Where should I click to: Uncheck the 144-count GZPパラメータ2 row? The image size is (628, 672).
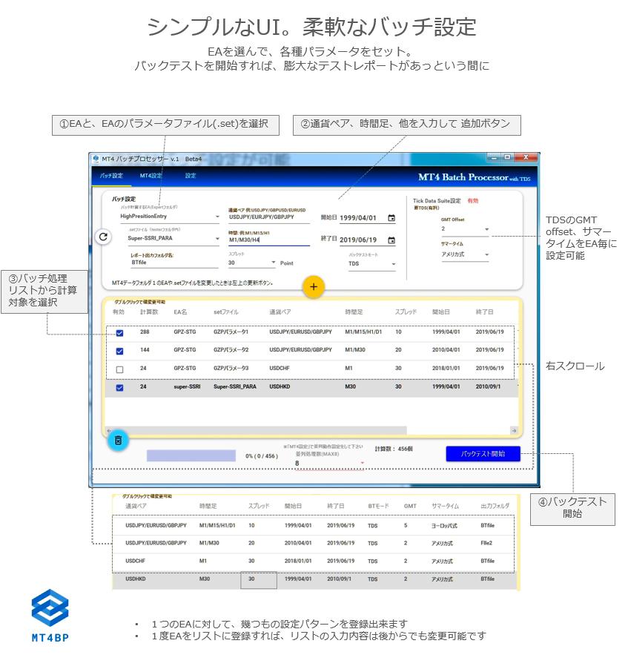point(119,351)
